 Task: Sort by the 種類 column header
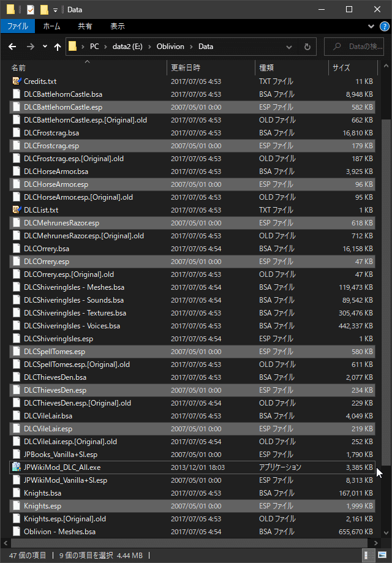[x=292, y=67]
